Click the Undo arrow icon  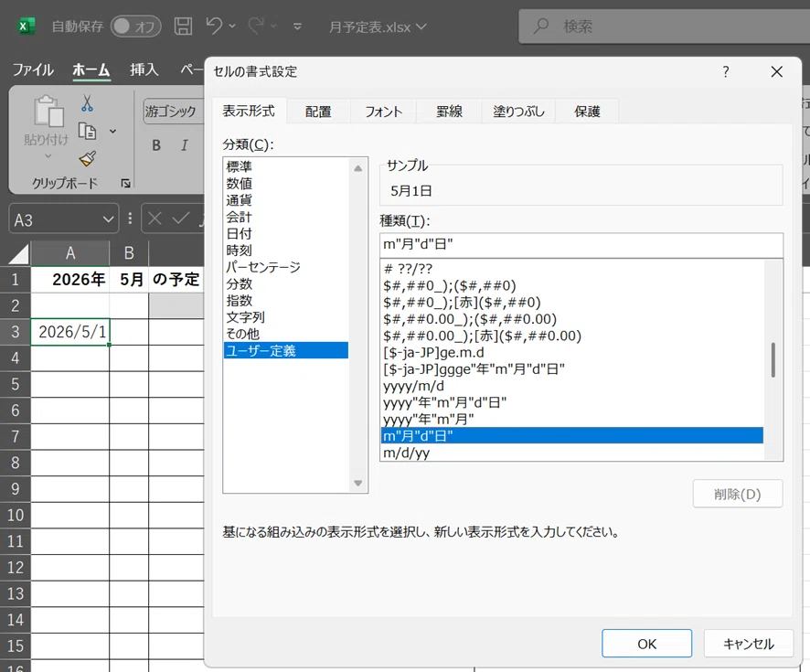(x=213, y=26)
